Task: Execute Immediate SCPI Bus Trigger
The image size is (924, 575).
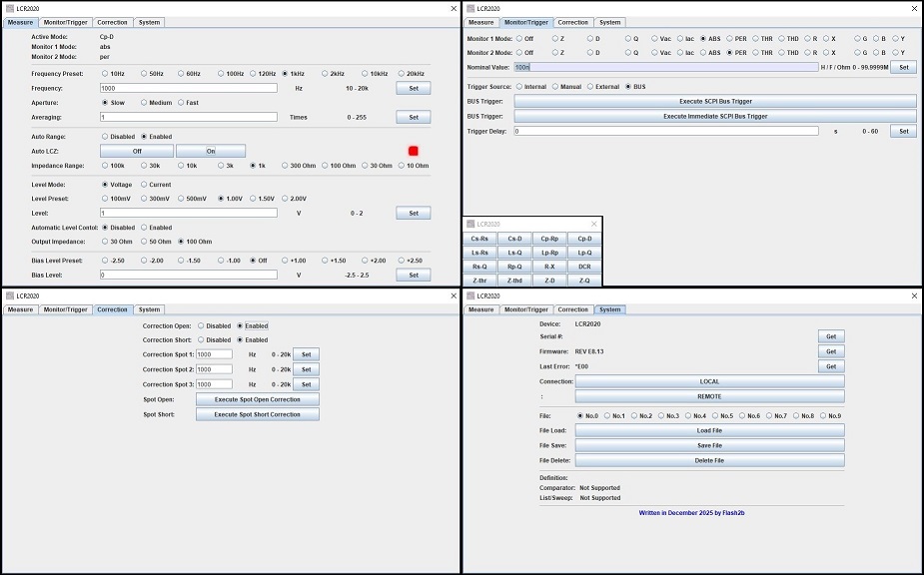Action: tap(715, 117)
